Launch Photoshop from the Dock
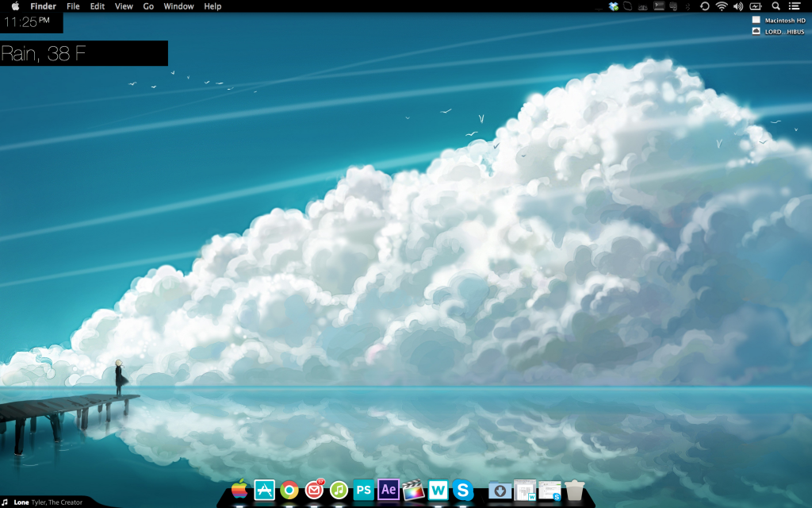Screen dimensions: 812x508 (363, 490)
